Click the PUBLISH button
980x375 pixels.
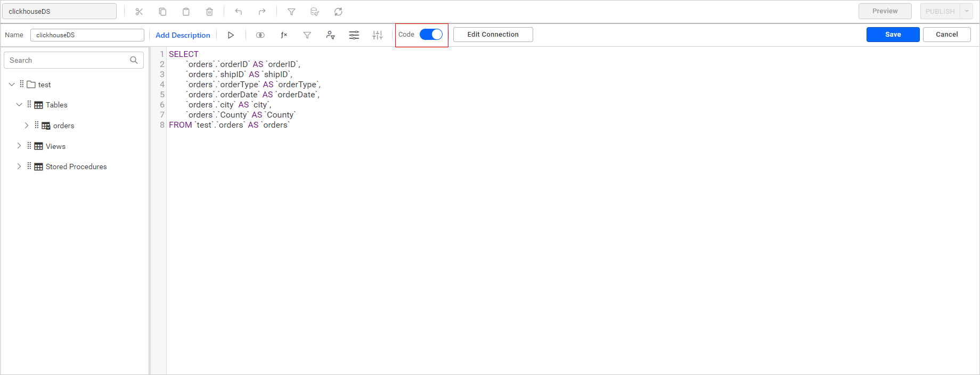pyautogui.click(x=940, y=11)
